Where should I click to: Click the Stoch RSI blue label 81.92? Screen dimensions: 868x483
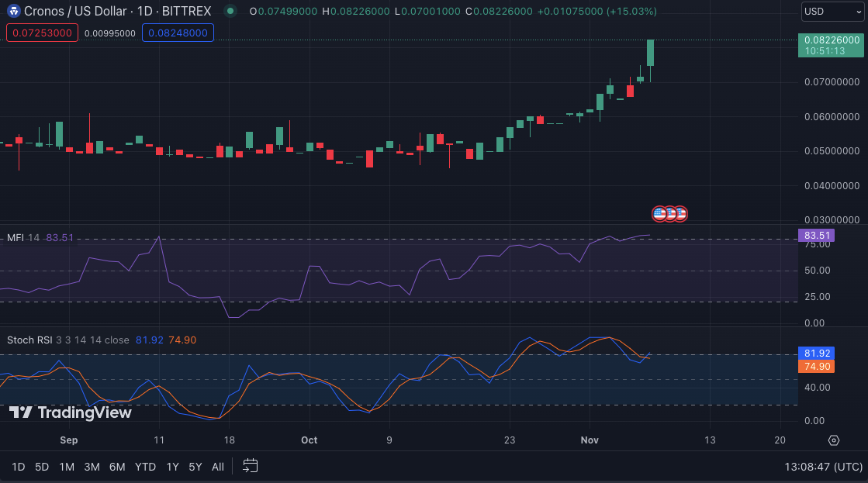(816, 353)
